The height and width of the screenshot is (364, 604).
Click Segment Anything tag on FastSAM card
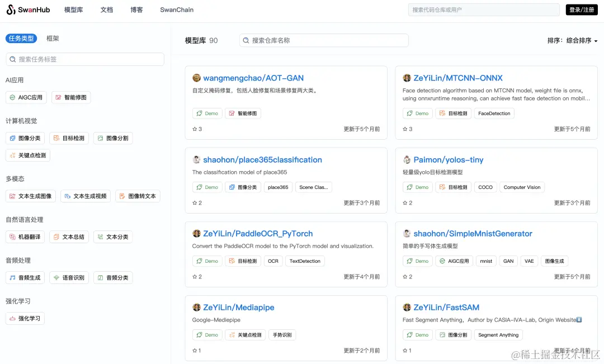[x=498, y=335]
